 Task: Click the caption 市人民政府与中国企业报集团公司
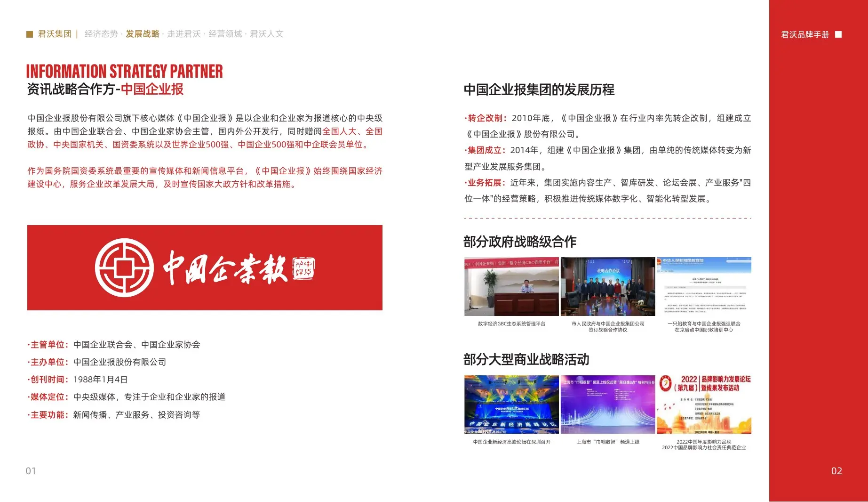point(608,324)
